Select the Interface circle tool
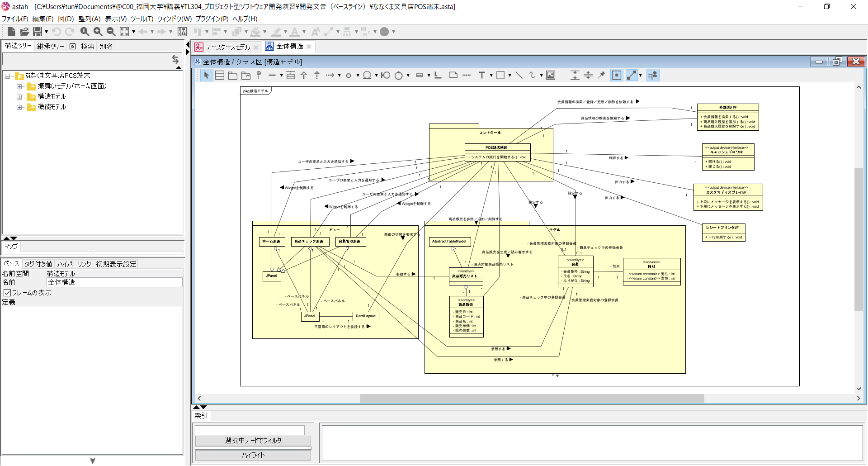 click(349, 75)
